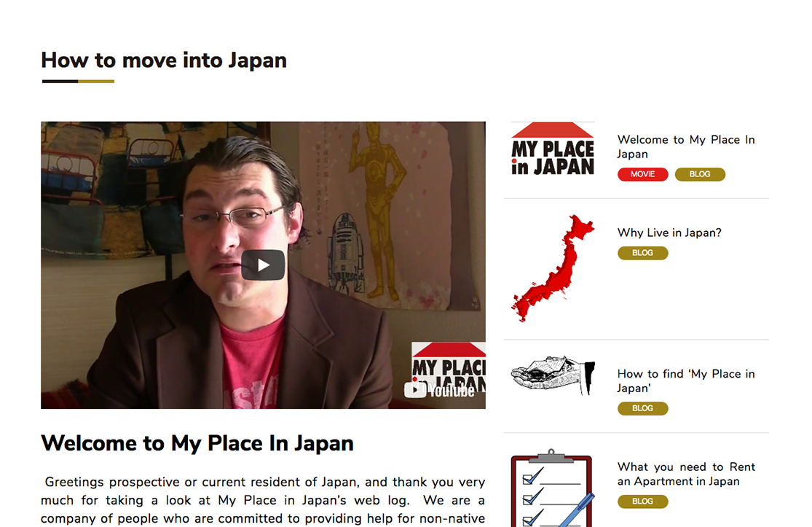Click the YouTube logo on the video
The height and width of the screenshot is (527, 812).
click(439, 390)
